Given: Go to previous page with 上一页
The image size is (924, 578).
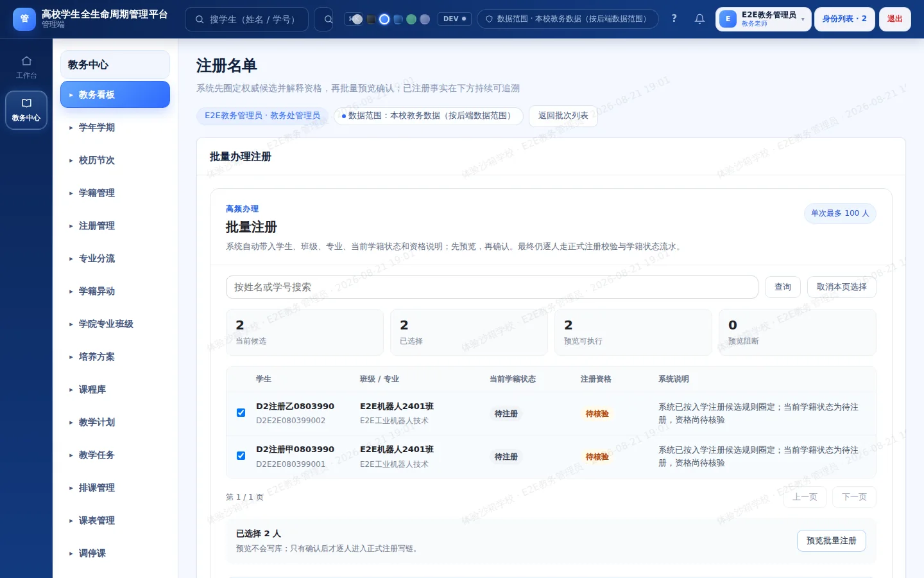Looking at the screenshot, I should coord(805,497).
